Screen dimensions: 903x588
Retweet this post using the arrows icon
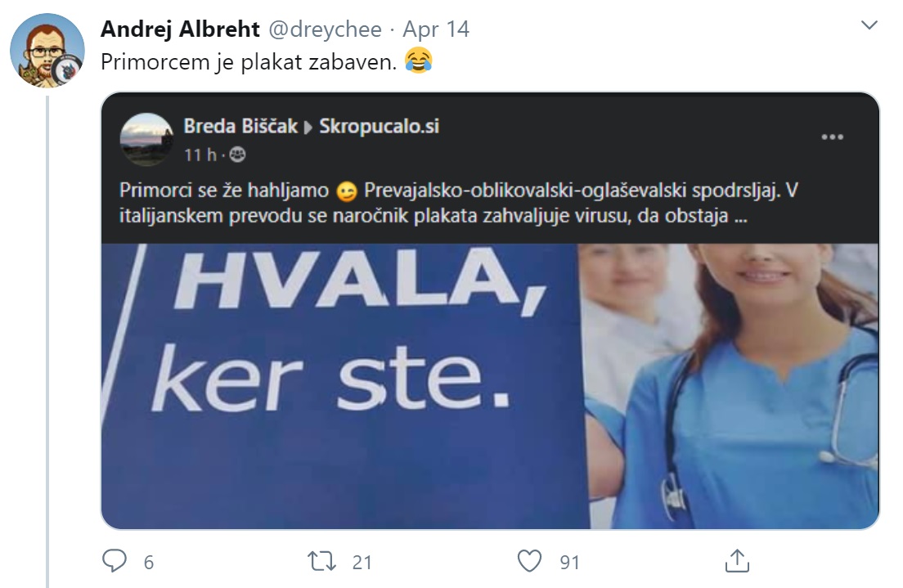tap(321, 561)
